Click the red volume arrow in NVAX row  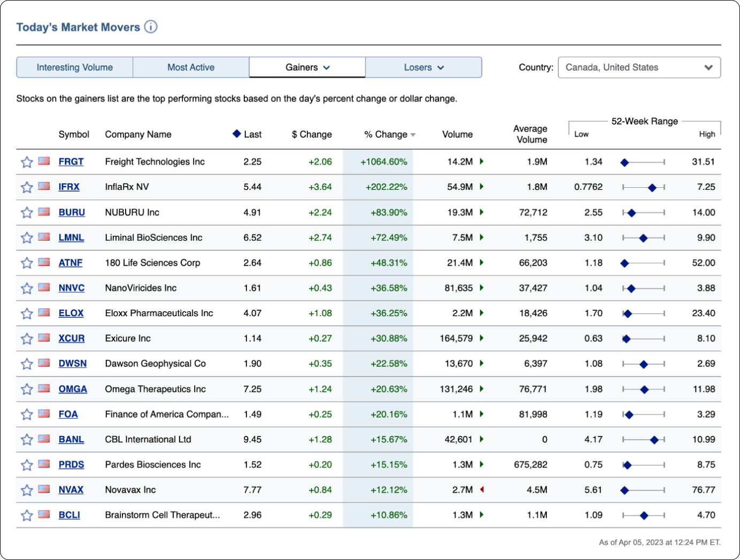point(482,489)
